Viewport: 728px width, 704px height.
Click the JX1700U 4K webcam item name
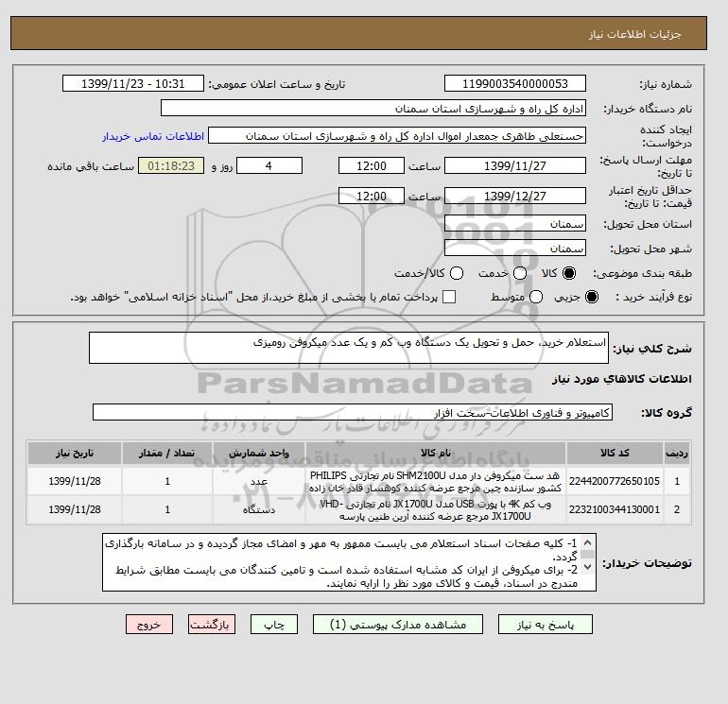point(436,510)
